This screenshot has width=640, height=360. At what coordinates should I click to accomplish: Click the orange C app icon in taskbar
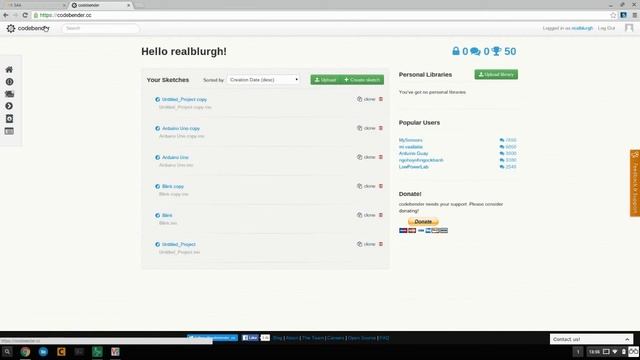pyautogui.click(x=61, y=351)
